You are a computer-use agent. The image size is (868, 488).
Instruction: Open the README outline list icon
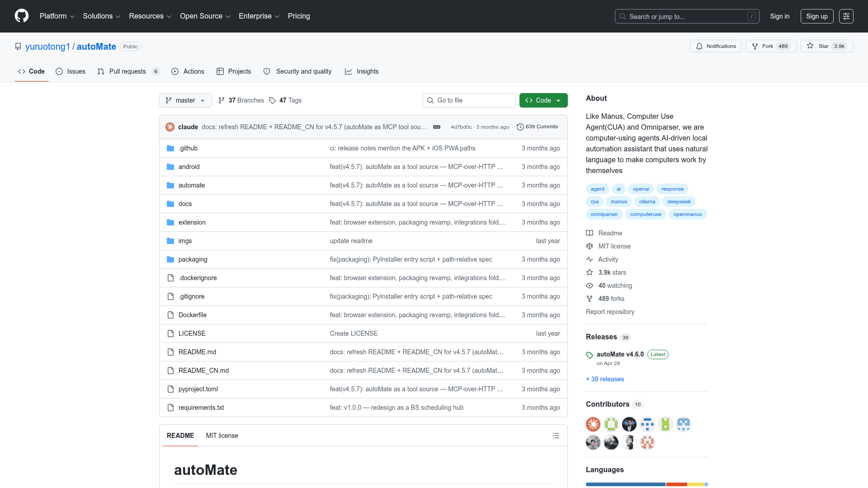(556, 436)
